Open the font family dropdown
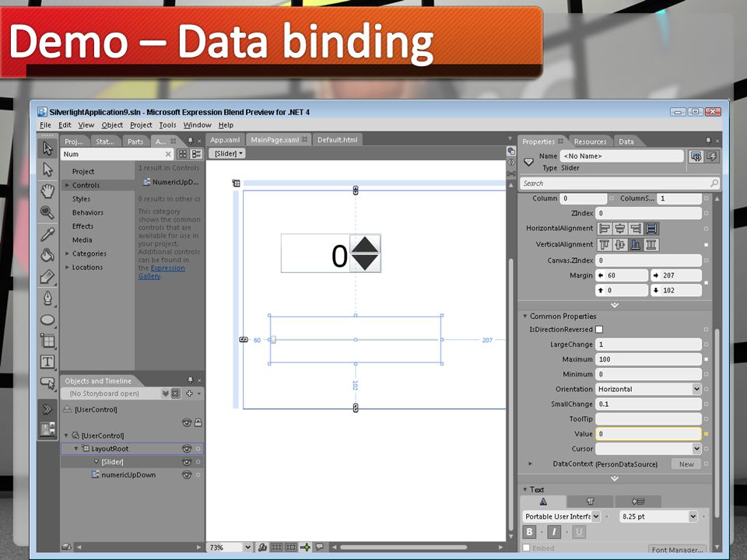The image size is (747, 560). 595,516
